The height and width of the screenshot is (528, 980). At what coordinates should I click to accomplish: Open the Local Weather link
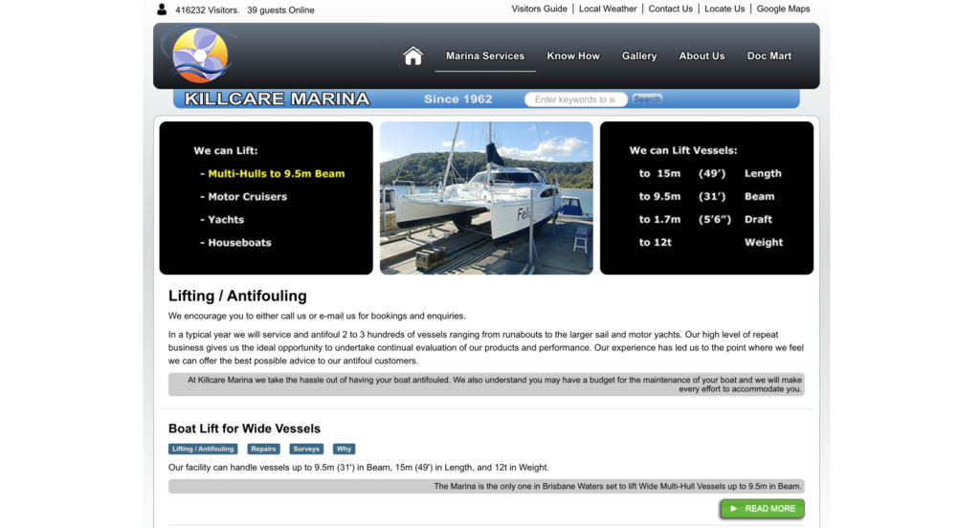click(608, 9)
